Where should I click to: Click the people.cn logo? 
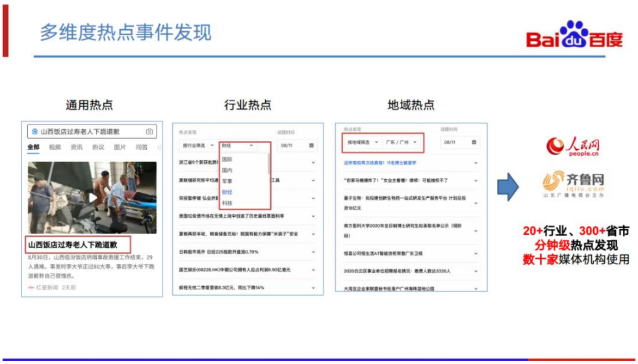tap(572, 147)
